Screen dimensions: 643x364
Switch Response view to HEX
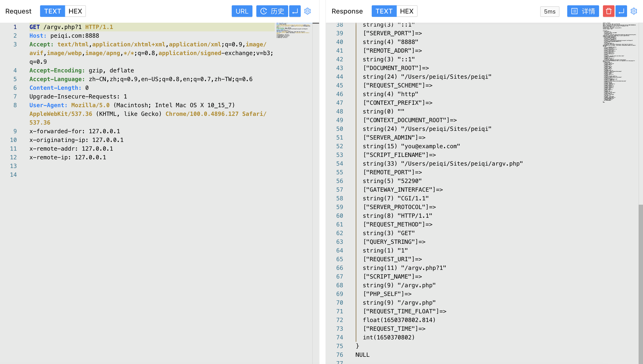click(407, 11)
